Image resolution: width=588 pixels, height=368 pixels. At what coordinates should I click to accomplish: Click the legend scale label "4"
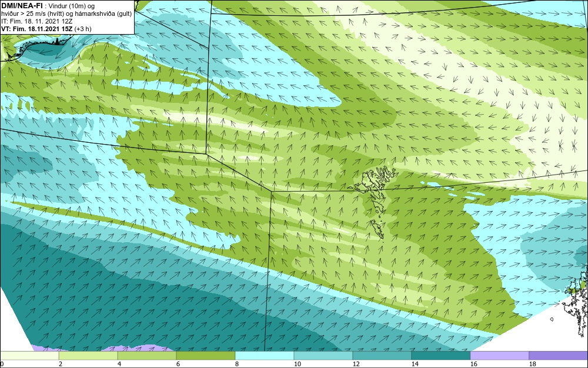tap(119, 364)
